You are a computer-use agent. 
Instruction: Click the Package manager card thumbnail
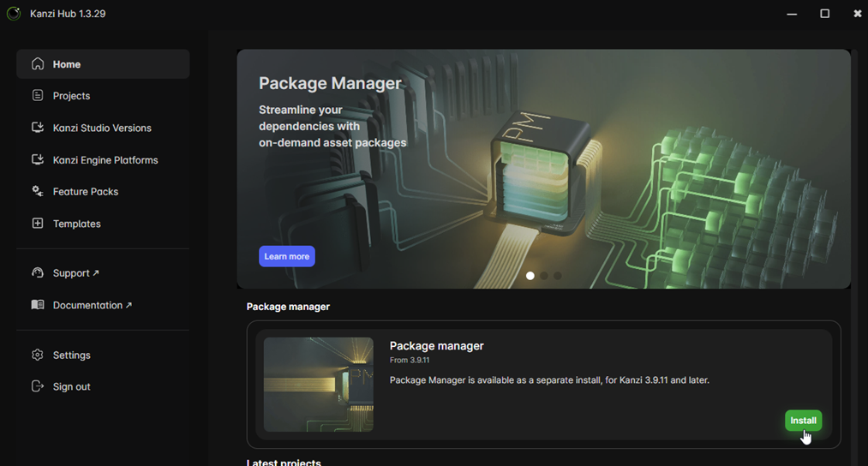(x=318, y=385)
